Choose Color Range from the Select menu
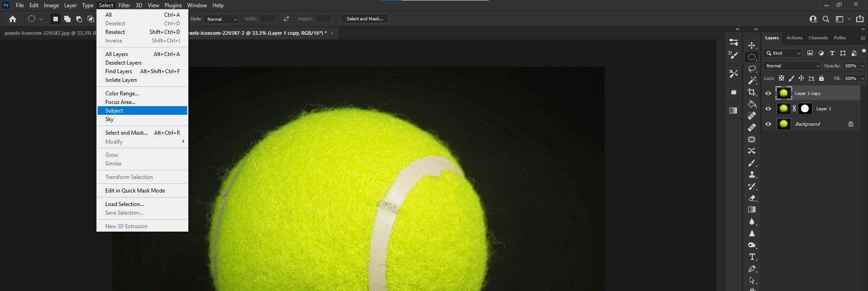 tap(142, 94)
